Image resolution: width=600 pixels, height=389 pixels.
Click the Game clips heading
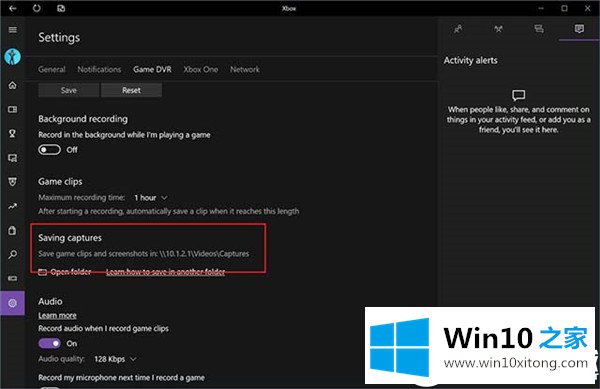pyautogui.click(x=60, y=182)
